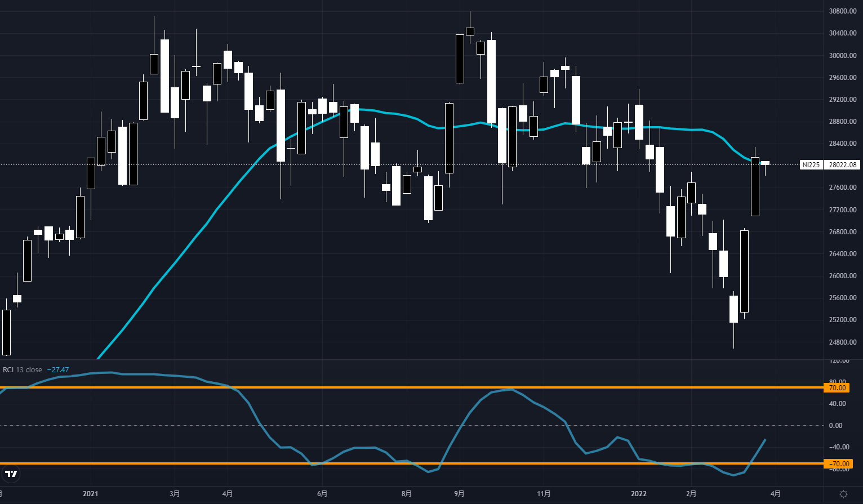Click the 2021 marker on time axis
Viewport: 863px width, 504px height.
[x=91, y=494]
